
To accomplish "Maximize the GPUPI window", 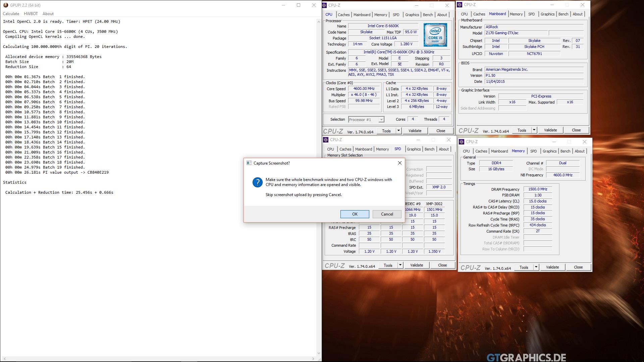I will tap(299, 5).
